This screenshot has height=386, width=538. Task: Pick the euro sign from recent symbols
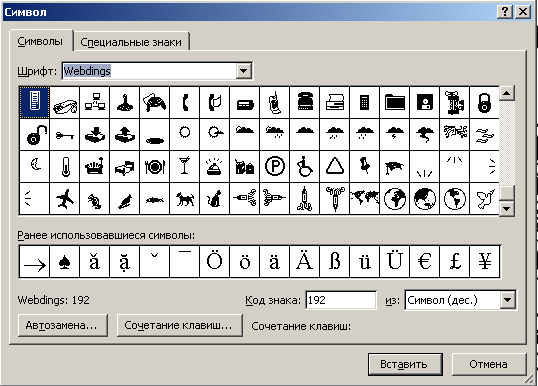click(x=424, y=261)
